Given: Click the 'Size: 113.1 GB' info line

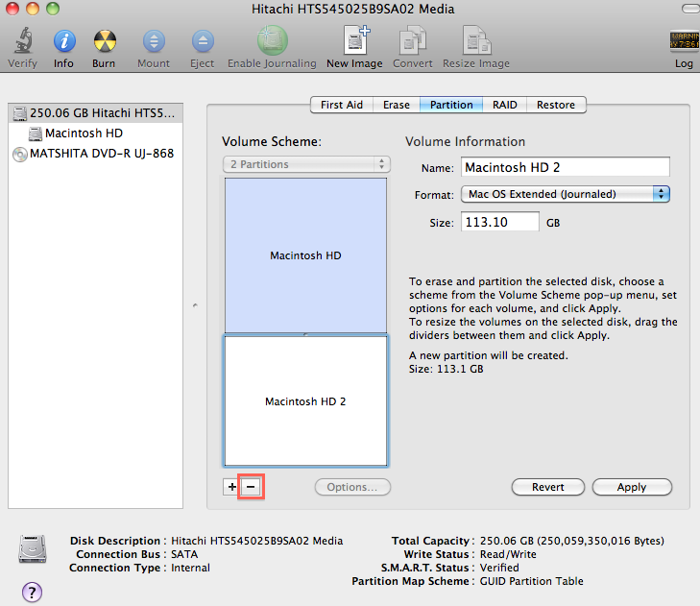Looking at the screenshot, I should [446, 369].
